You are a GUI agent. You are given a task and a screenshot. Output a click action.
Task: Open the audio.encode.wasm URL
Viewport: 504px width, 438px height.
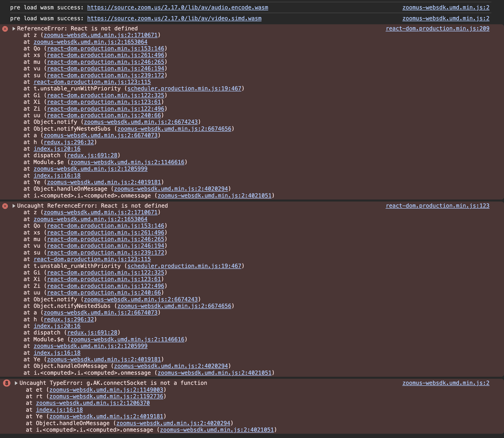coord(178,8)
